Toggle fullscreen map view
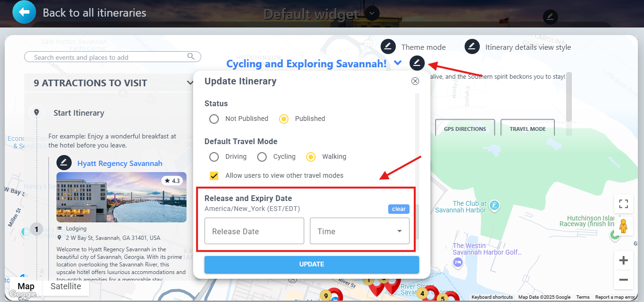The image size is (644, 302). [x=624, y=204]
